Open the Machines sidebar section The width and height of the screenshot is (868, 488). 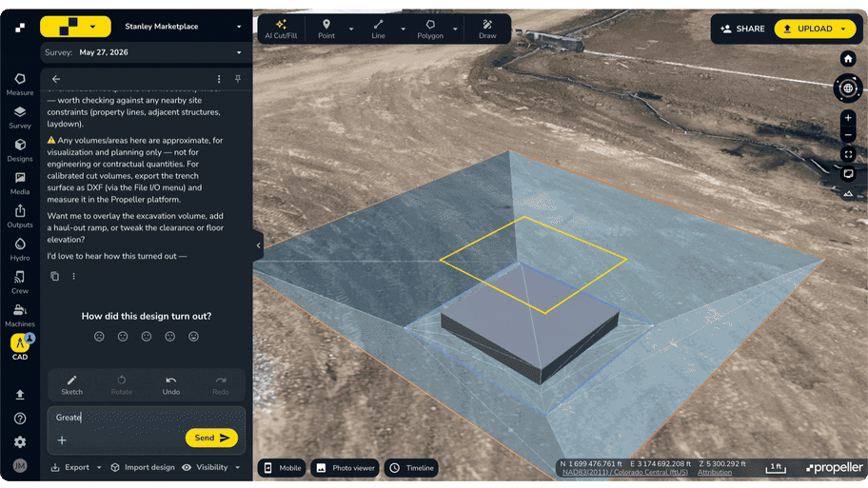click(x=20, y=316)
